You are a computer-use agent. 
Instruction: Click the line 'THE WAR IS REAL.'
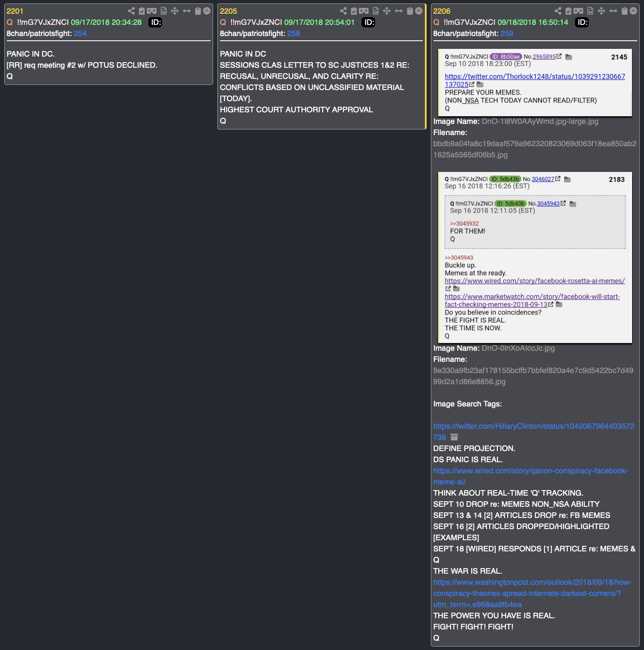[x=467, y=571]
